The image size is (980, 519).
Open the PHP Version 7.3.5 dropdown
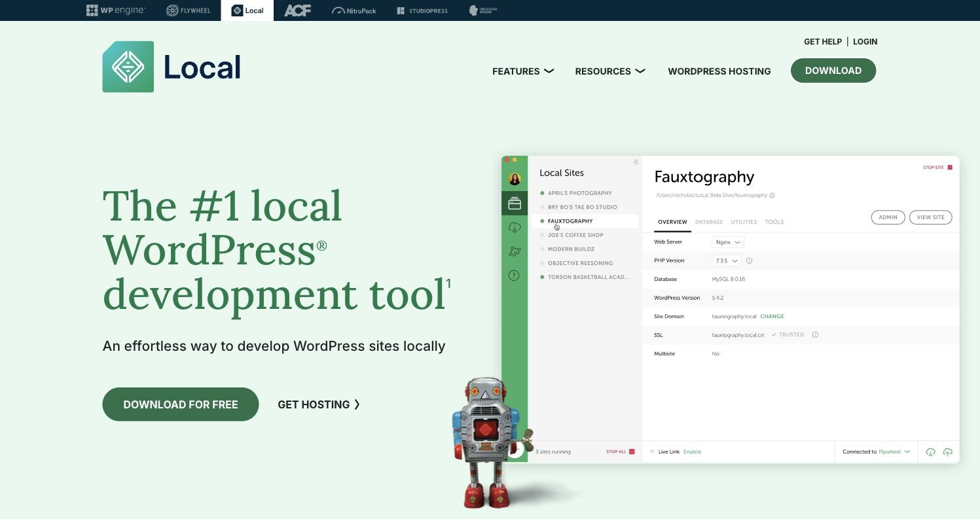[727, 260]
